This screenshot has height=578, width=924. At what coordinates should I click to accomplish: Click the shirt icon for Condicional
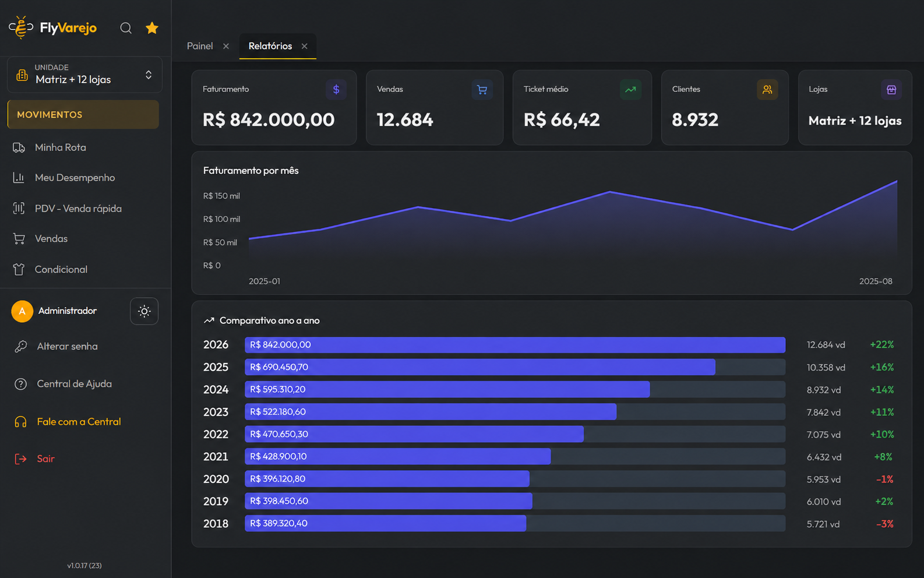tap(19, 269)
